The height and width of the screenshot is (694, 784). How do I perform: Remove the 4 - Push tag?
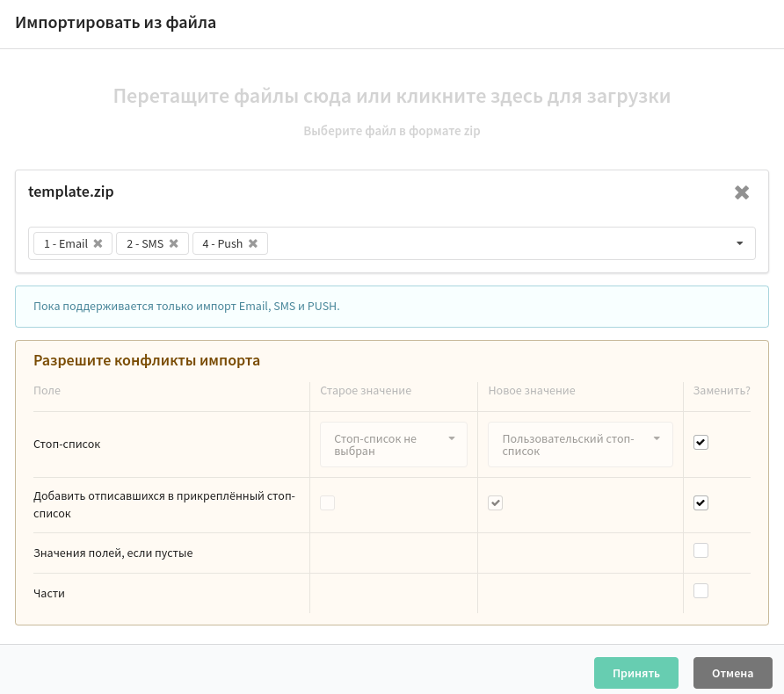tap(253, 243)
